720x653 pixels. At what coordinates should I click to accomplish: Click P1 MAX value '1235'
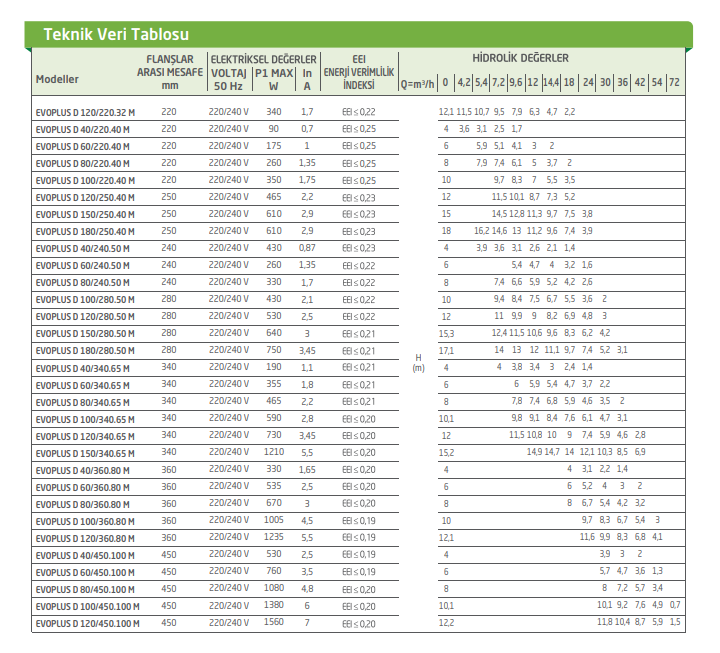coord(274,537)
